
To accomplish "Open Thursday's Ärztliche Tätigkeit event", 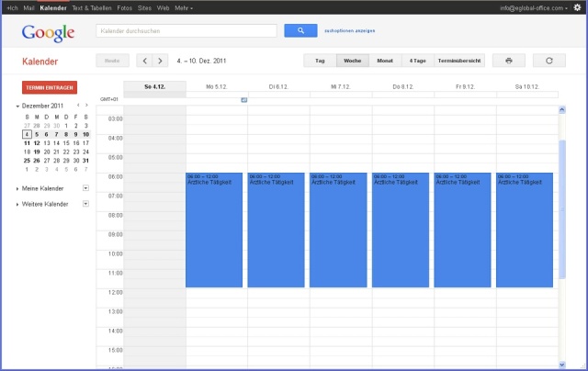I will pos(401,230).
